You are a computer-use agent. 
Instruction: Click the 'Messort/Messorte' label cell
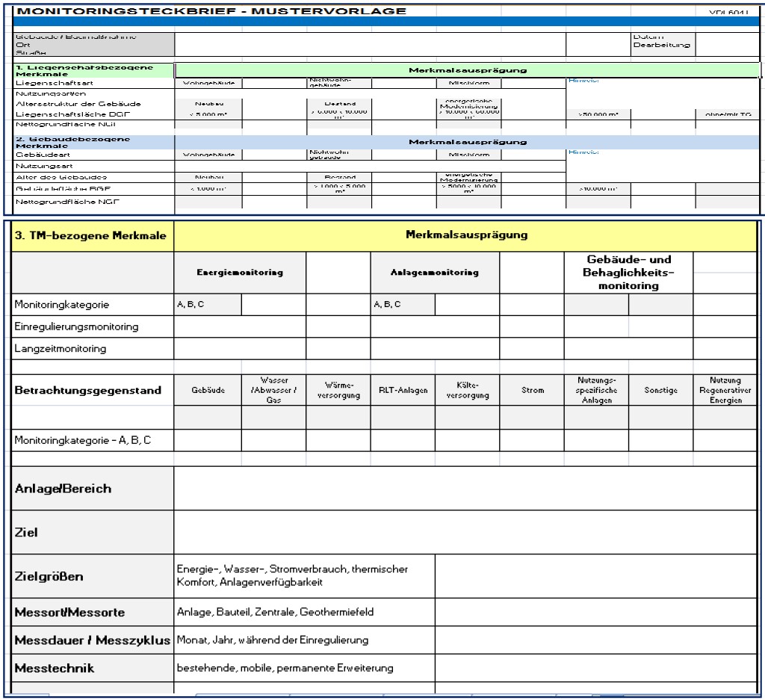coord(94,613)
